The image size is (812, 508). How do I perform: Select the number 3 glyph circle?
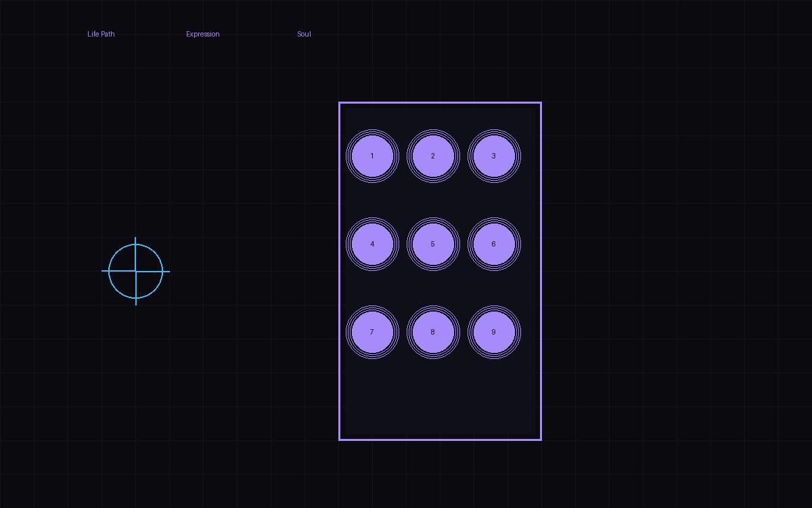[494, 156]
